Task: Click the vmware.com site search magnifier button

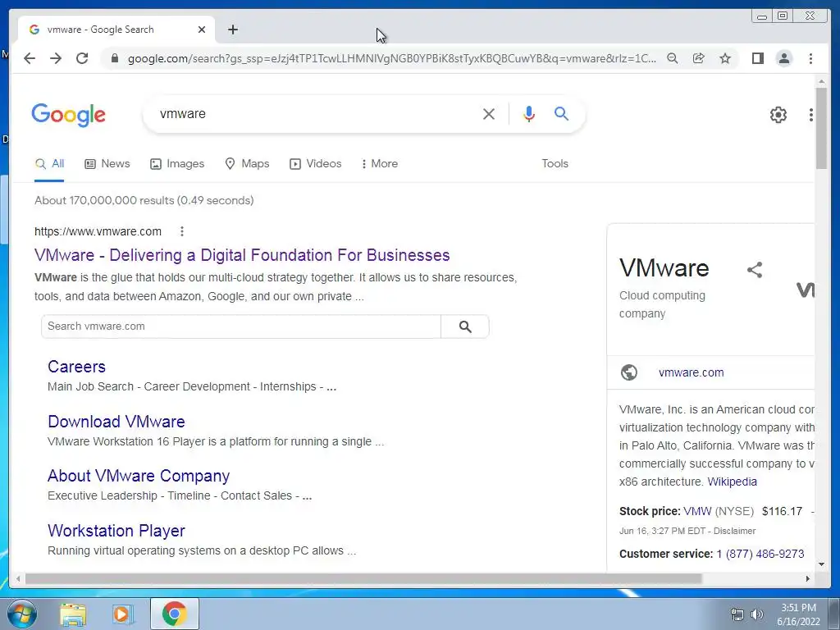Action: coord(465,326)
